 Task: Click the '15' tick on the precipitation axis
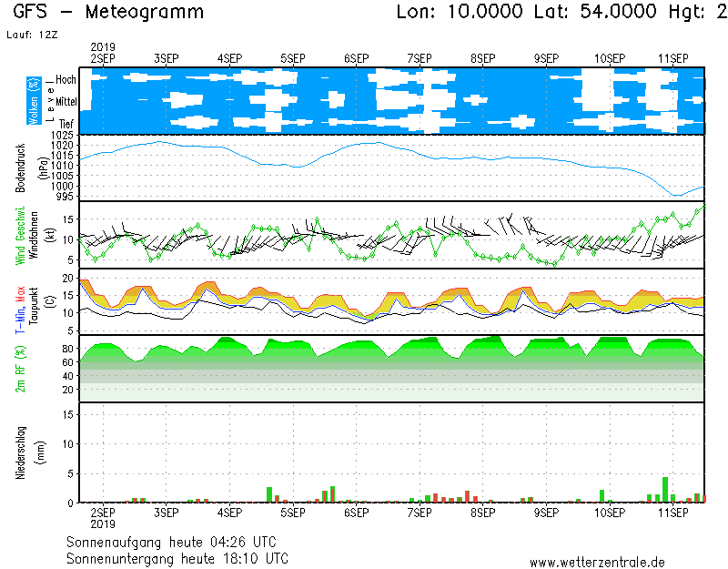click(67, 415)
